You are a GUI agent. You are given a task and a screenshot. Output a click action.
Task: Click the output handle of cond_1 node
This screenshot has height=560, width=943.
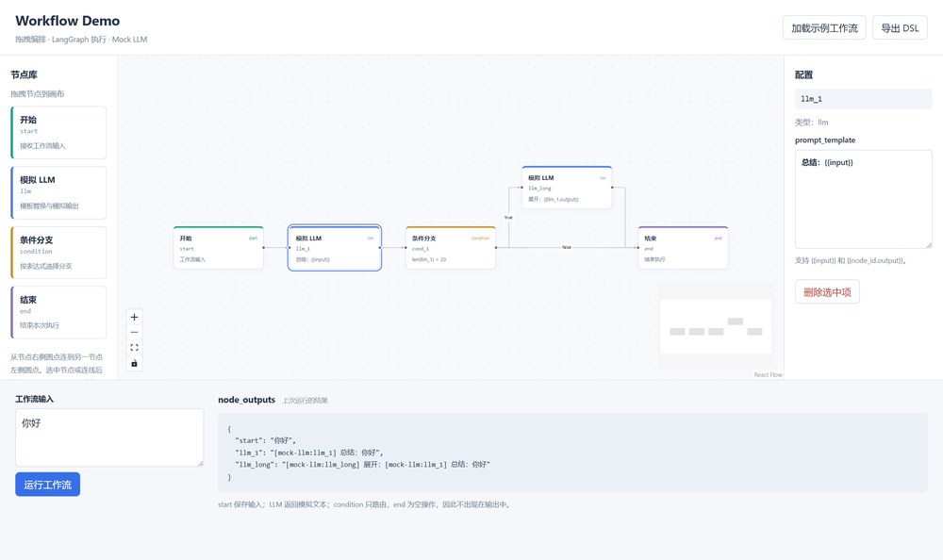tap(496, 247)
